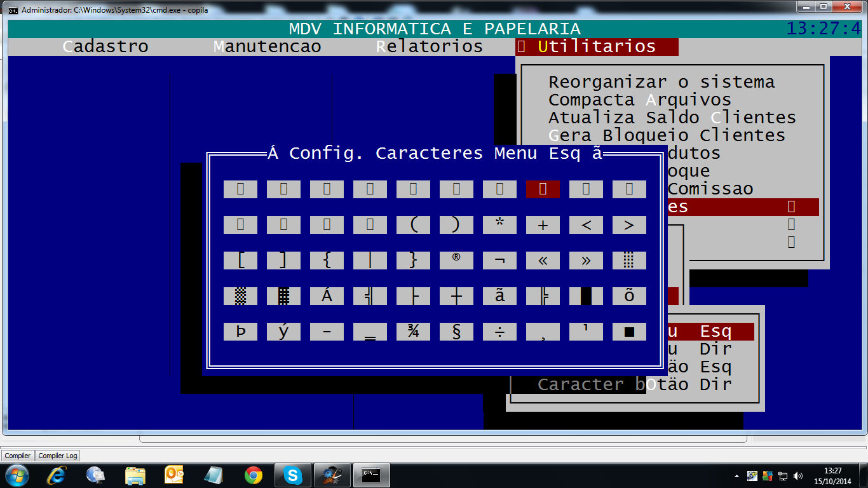Open the Relatorios menu
The image size is (868, 488).
tap(430, 46)
